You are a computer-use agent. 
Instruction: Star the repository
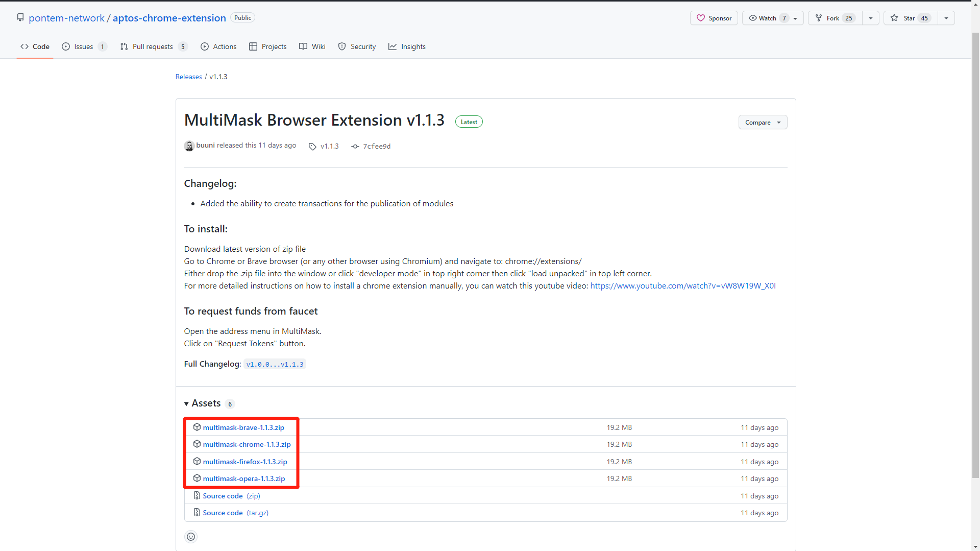911,18
